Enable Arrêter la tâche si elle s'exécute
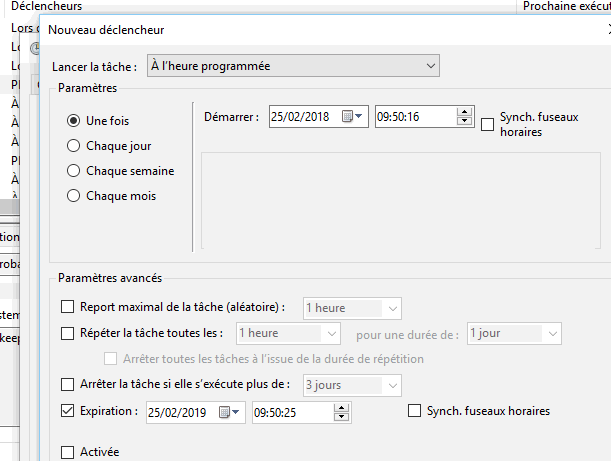The image size is (611, 461). (x=67, y=384)
